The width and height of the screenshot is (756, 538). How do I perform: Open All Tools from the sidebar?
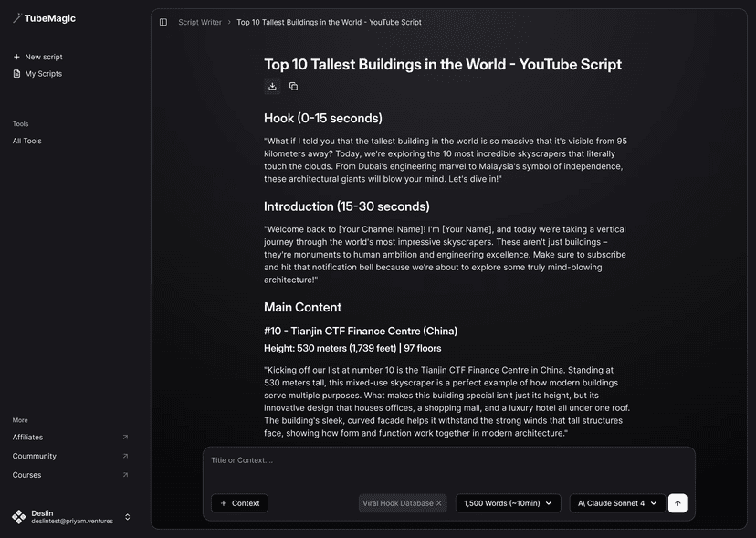26,140
